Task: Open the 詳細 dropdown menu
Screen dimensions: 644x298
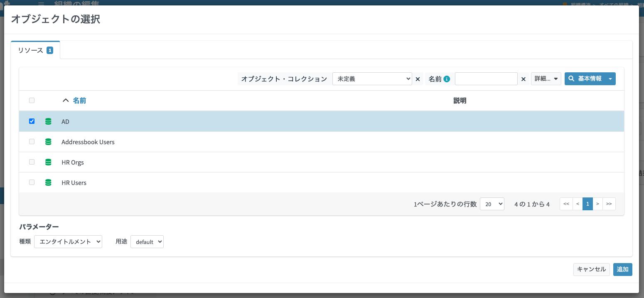Action: tap(546, 79)
